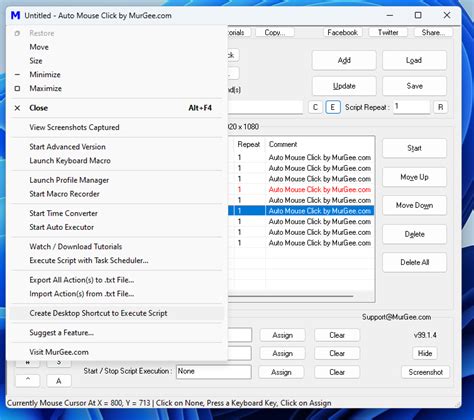Choose Export All Action(s) to .txt File
474x420 pixels.
point(117,280)
